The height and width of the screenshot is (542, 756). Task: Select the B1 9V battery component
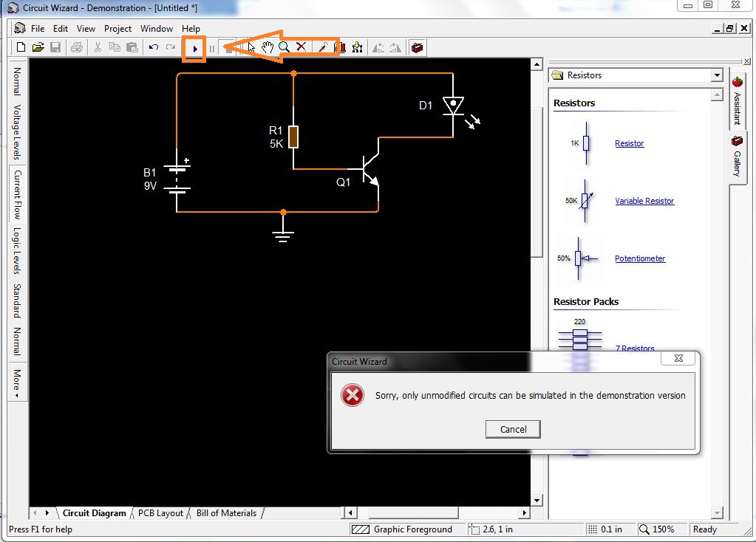pos(177,178)
